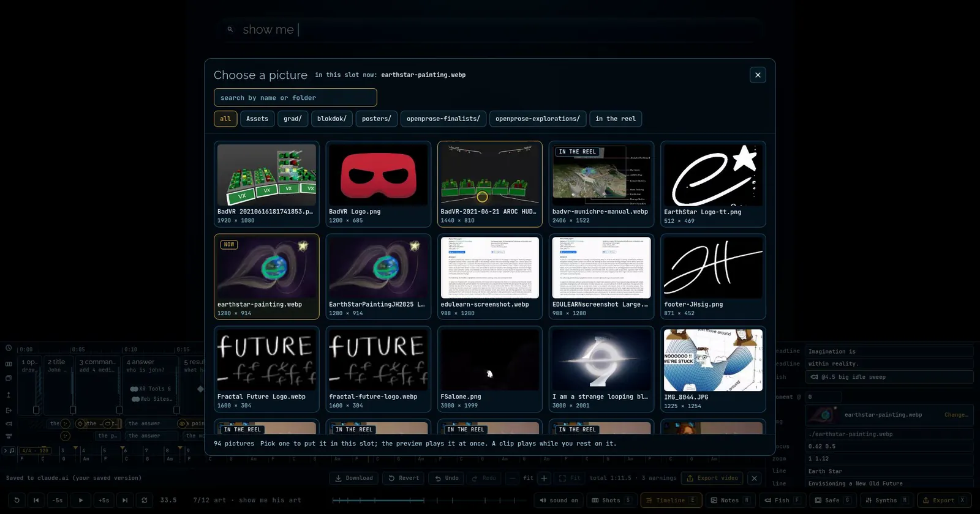The image size is (980, 514).
Task: Jump to next shot
Action: pos(125,500)
